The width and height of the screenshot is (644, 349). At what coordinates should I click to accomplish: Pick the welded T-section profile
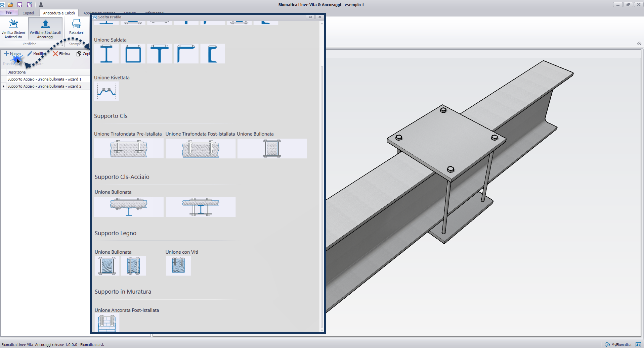pyautogui.click(x=160, y=54)
